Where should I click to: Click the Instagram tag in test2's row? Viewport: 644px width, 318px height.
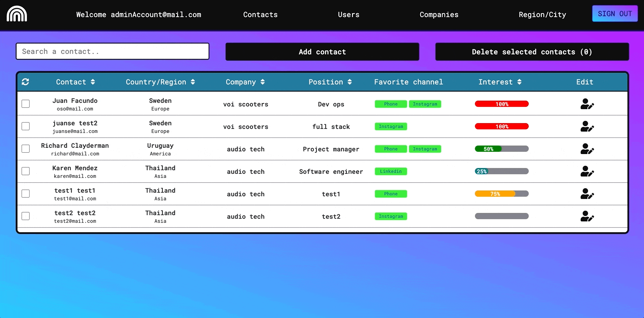click(x=391, y=216)
